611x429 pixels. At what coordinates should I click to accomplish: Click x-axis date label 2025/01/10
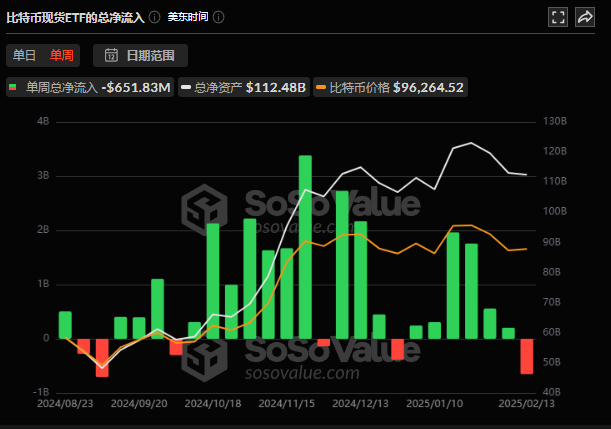click(434, 404)
